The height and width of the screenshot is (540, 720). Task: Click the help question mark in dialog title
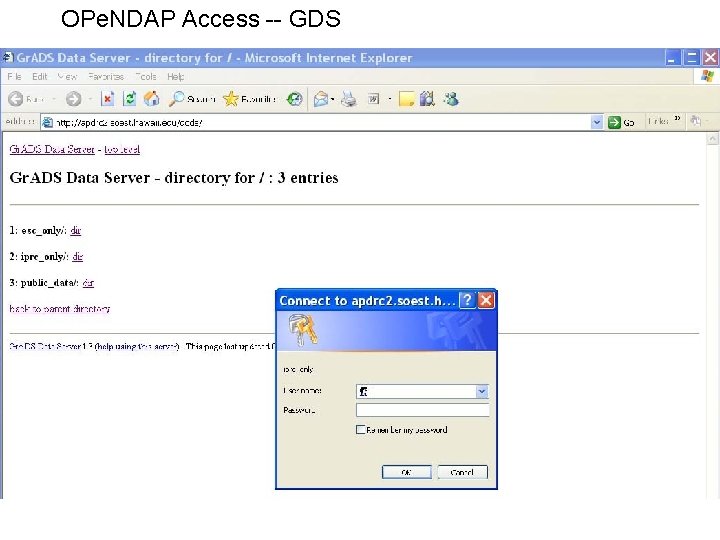point(467,300)
